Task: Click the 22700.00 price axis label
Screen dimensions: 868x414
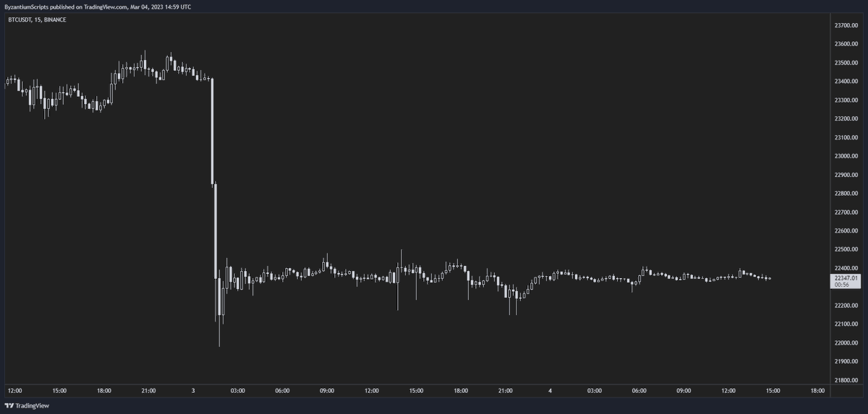Action: pos(846,212)
